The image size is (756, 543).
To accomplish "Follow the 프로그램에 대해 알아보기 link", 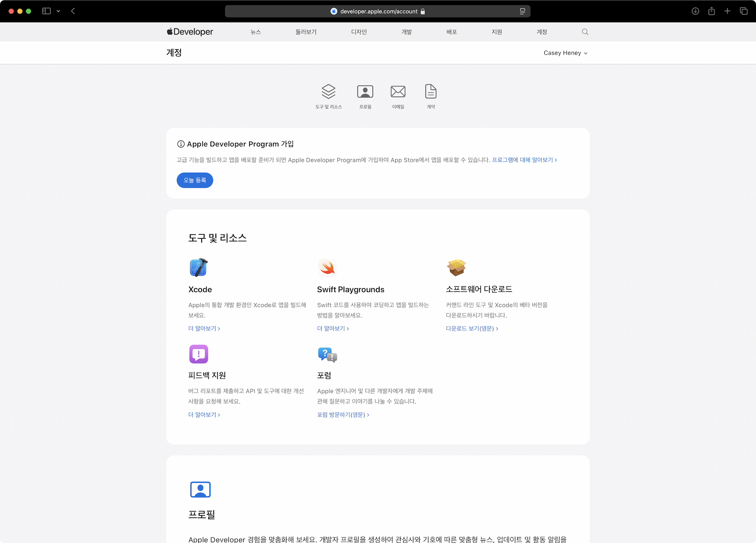I will (x=524, y=160).
